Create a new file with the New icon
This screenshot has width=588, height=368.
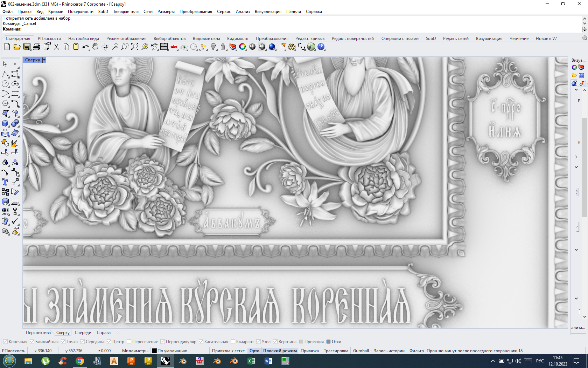point(7,47)
